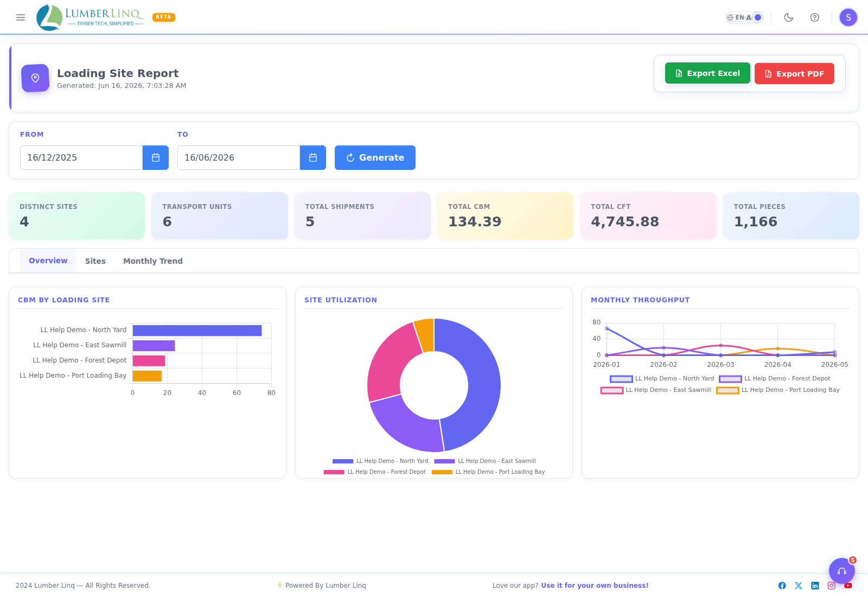Screen dimensions: 868x597
Task: Open the LinkedIn icon
Action: click(x=815, y=586)
